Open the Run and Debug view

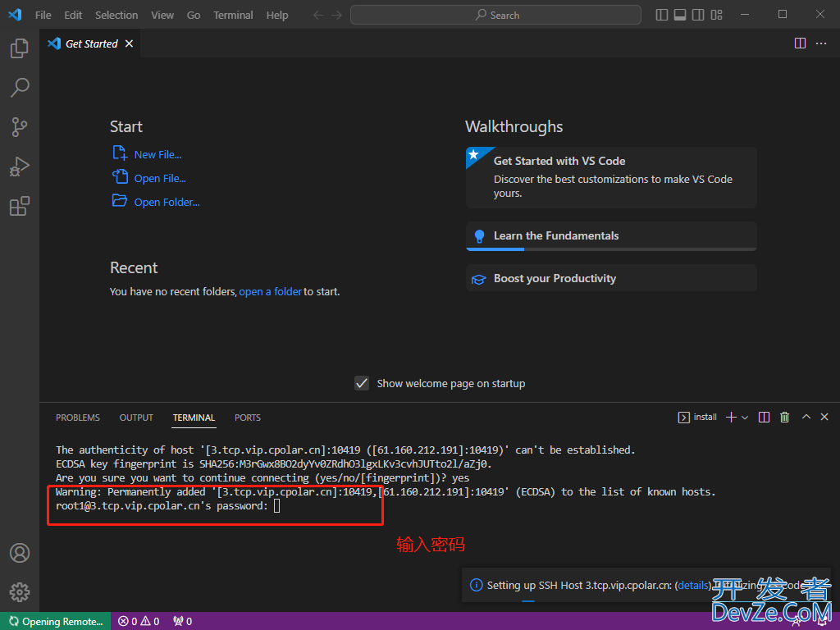pyautogui.click(x=20, y=167)
